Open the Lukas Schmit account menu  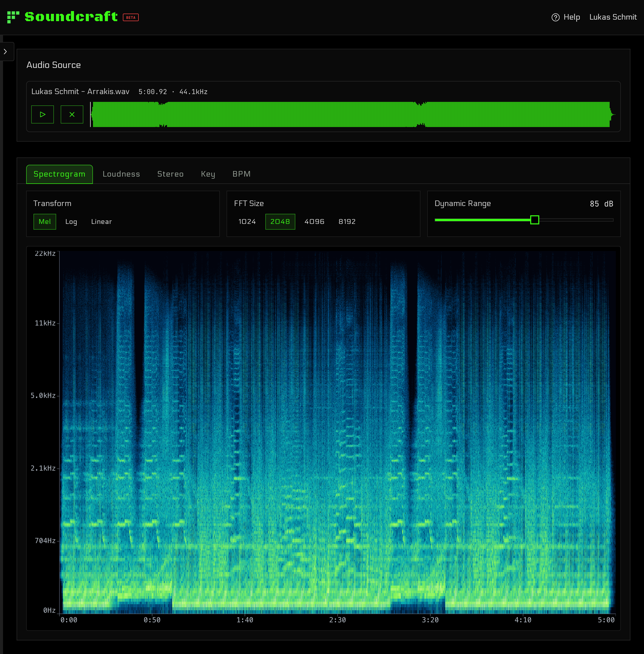[x=613, y=17]
